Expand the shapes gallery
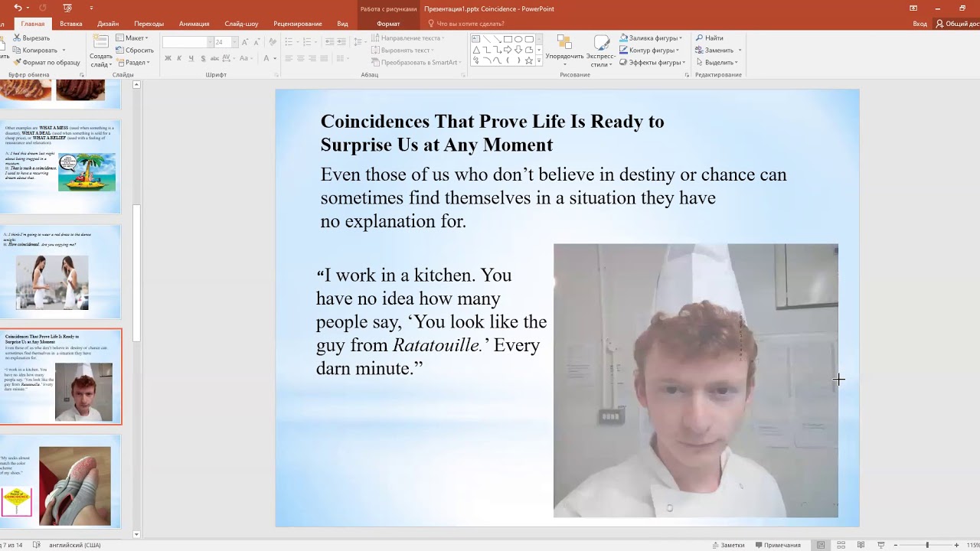980x551 pixels. [539, 61]
